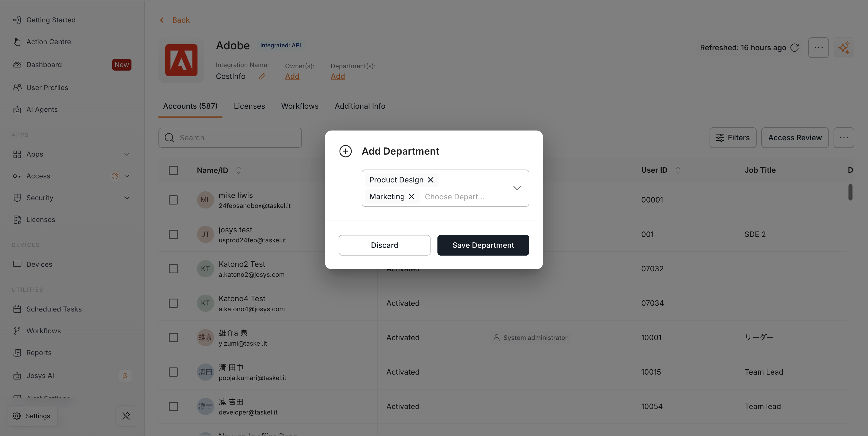Image resolution: width=868 pixels, height=436 pixels.
Task: Click the New badge beside Dashboard
Action: [x=122, y=65]
